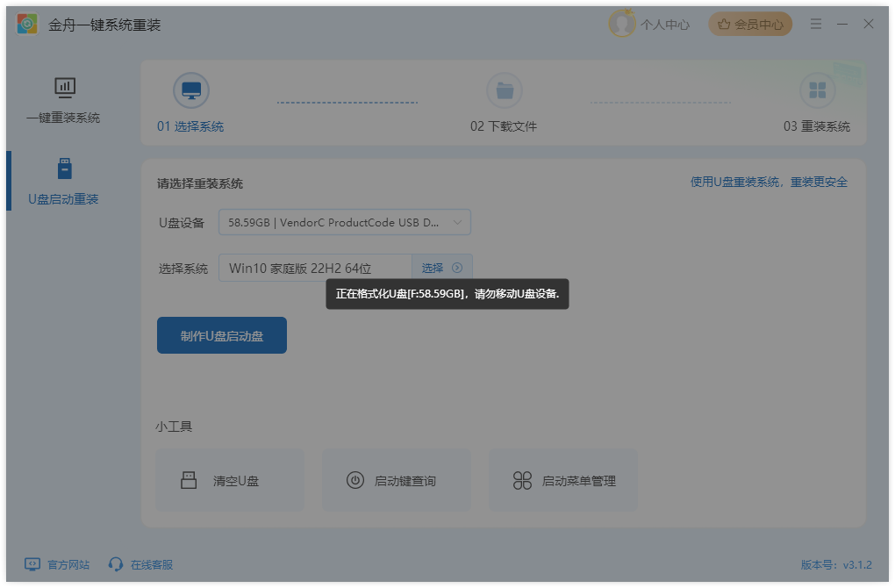Click the 一键重装系统 monitor chart icon
This screenshot has width=895, height=588.
[65, 88]
